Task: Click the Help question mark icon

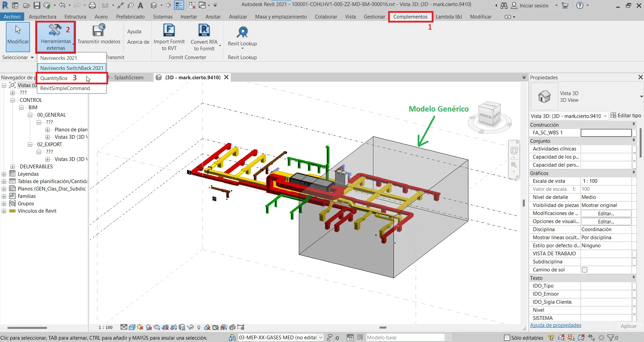Action: pyautogui.click(x=580, y=5)
